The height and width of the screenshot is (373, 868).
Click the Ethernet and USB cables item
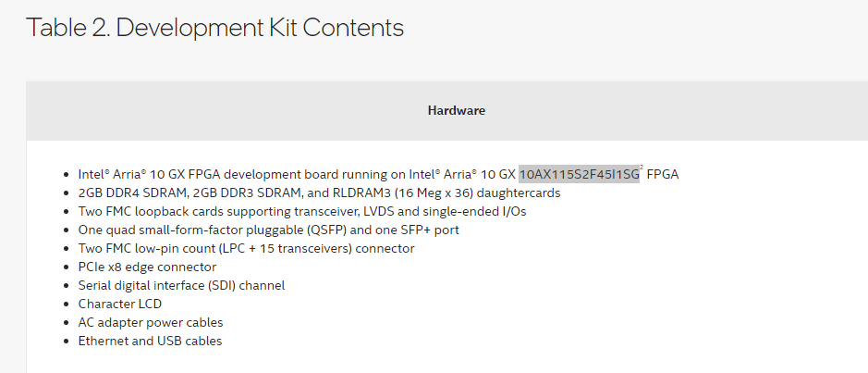point(150,341)
